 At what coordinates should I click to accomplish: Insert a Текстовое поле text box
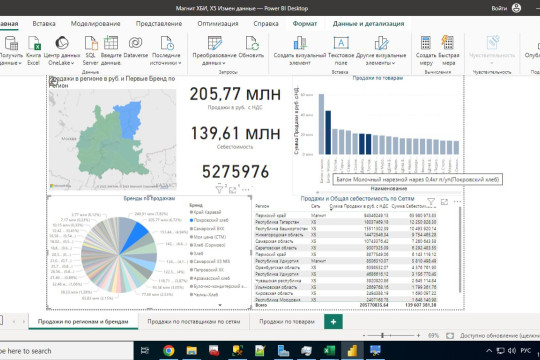point(341,43)
